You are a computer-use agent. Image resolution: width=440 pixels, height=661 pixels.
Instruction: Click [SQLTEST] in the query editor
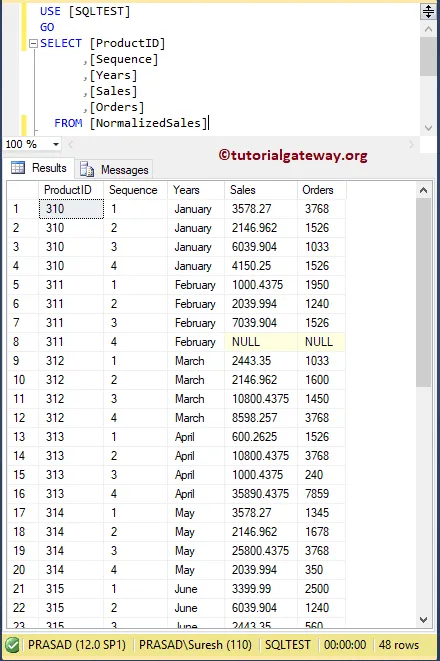(x=99, y=11)
